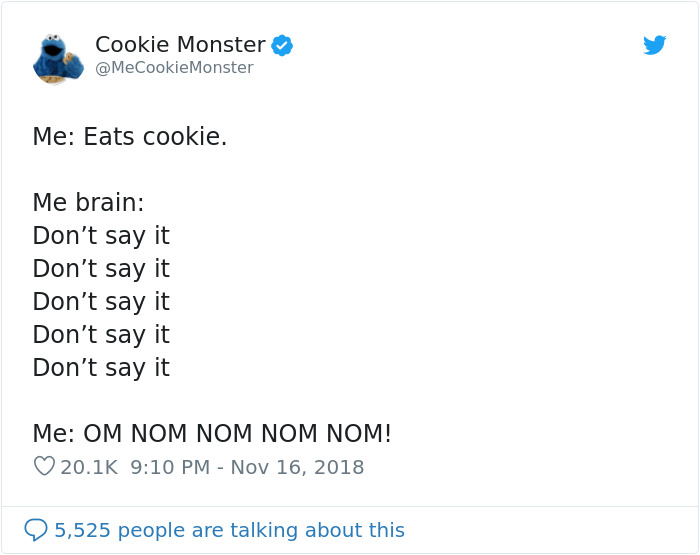
Task: Click the first "Don't say it" line
Action: tap(101, 236)
